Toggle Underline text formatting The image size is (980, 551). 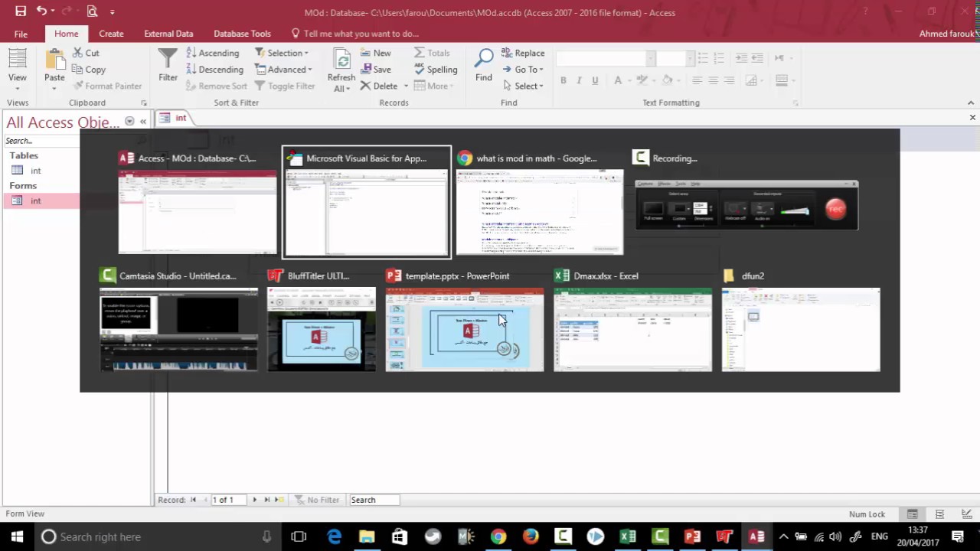(x=595, y=80)
